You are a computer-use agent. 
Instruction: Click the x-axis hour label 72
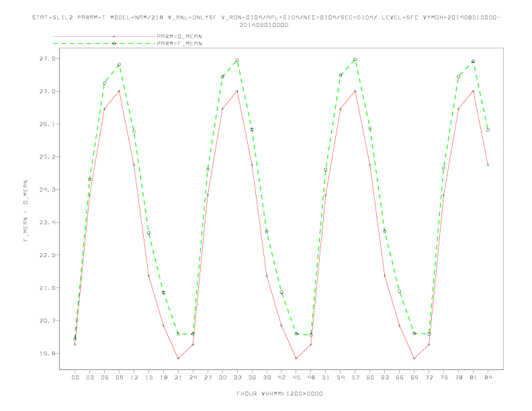(x=429, y=377)
